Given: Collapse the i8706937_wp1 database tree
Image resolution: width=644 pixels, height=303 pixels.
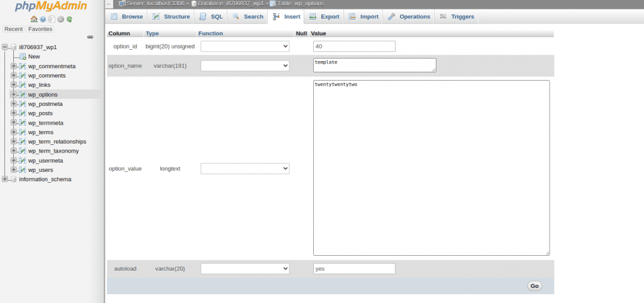Looking at the screenshot, I should click(x=5, y=47).
